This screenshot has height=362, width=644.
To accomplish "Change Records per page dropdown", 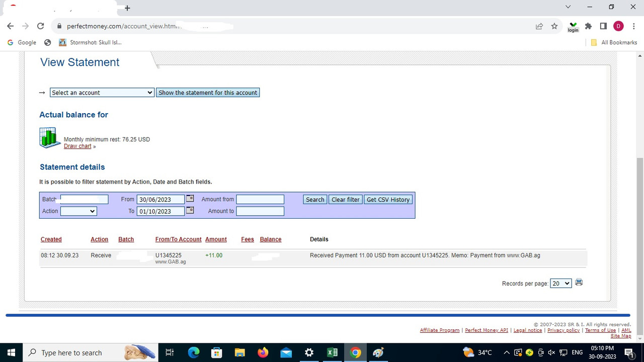I will coord(560,284).
